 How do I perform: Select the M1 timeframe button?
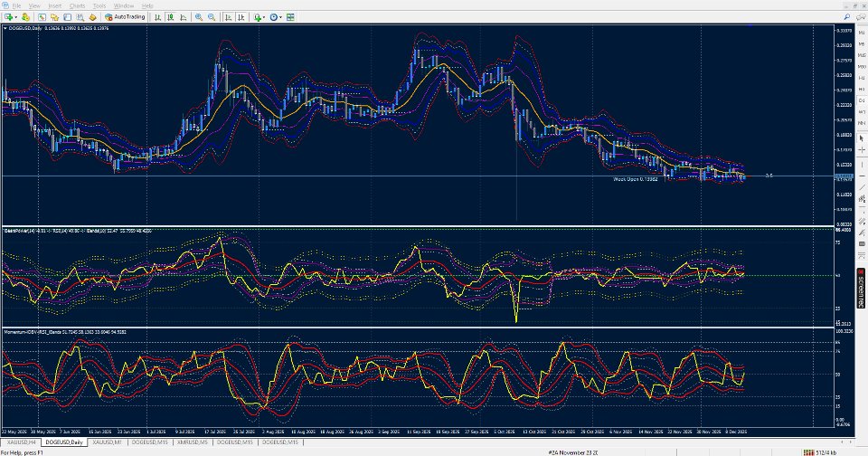point(862,33)
